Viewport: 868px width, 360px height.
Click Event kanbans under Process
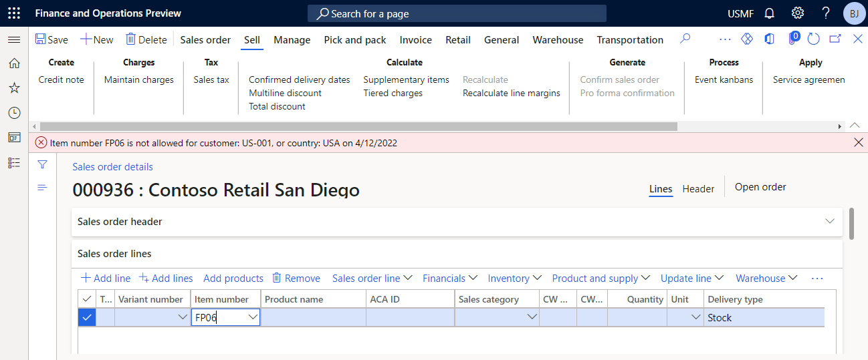724,79
